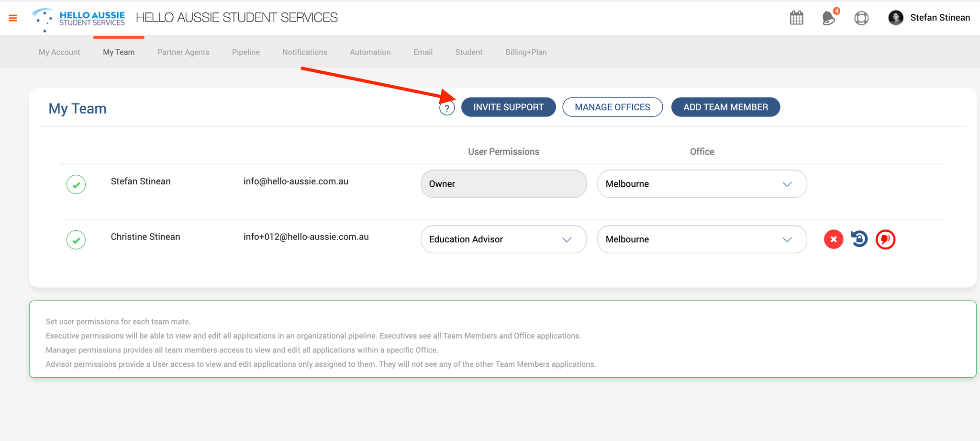Open the Billing+Plan tab
This screenshot has height=441, width=980.
(526, 52)
